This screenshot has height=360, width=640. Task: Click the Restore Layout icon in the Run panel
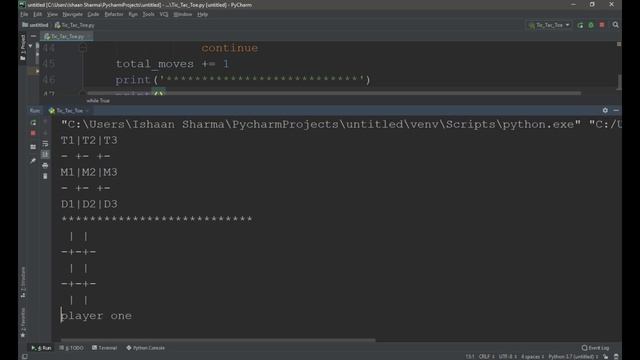33,147
